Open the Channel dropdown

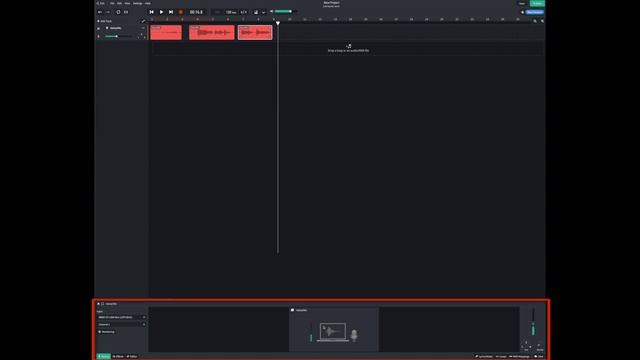121,324
